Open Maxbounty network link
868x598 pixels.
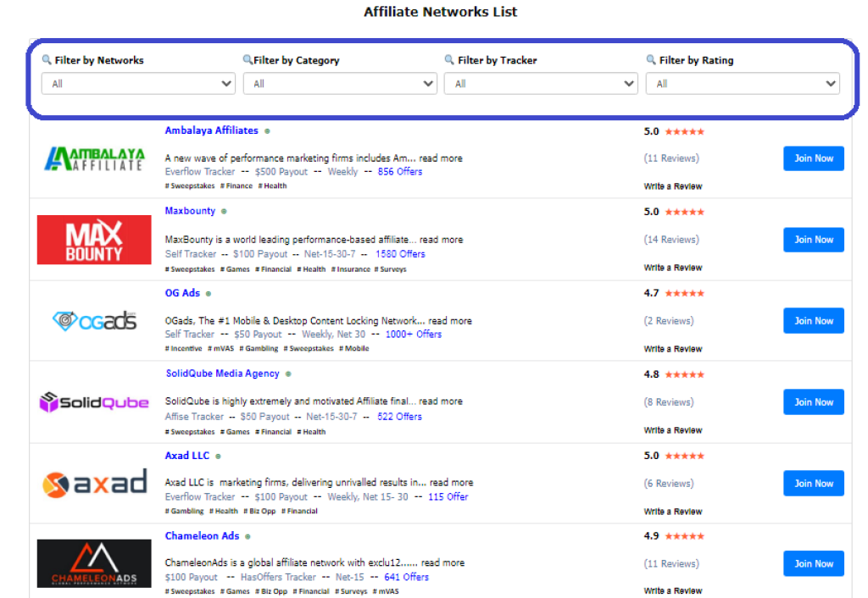[x=190, y=211]
